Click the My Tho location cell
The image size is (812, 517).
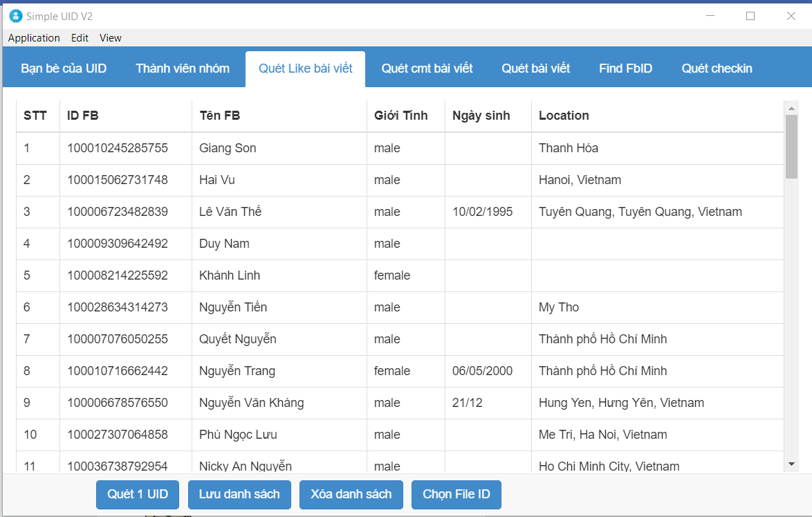click(x=658, y=308)
